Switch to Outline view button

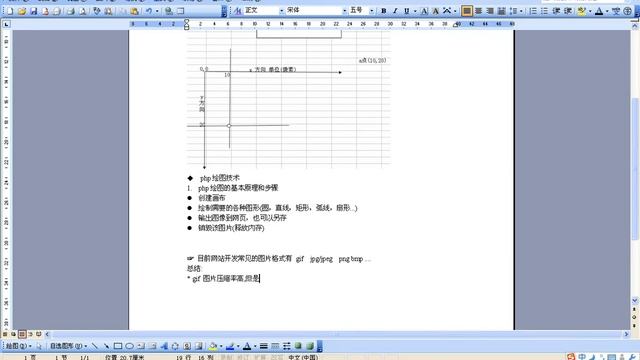[x=31, y=334]
